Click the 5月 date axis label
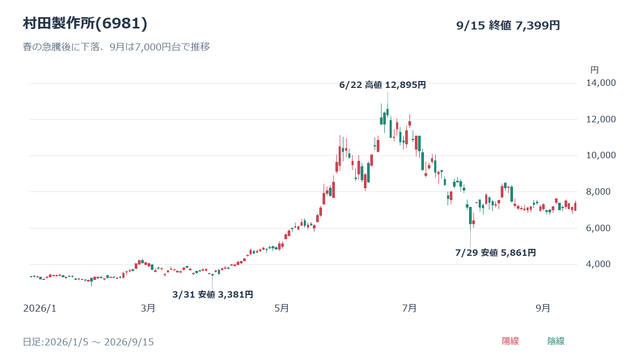 [281, 308]
